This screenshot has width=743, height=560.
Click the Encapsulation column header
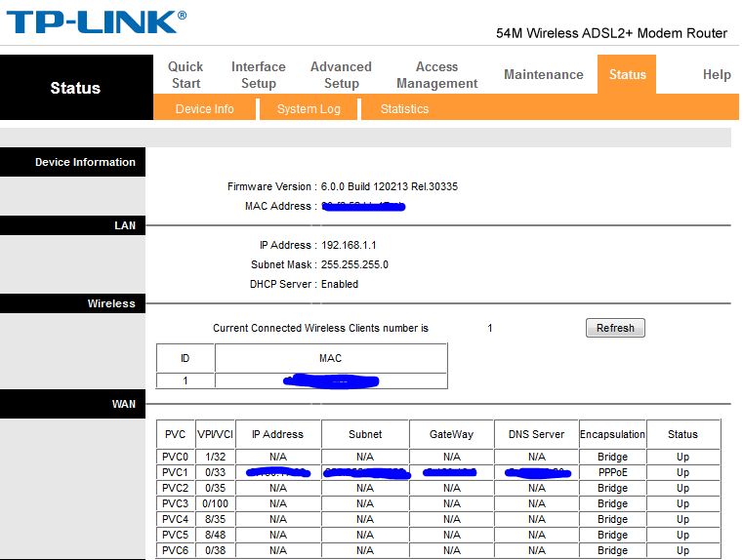pyautogui.click(x=612, y=434)
